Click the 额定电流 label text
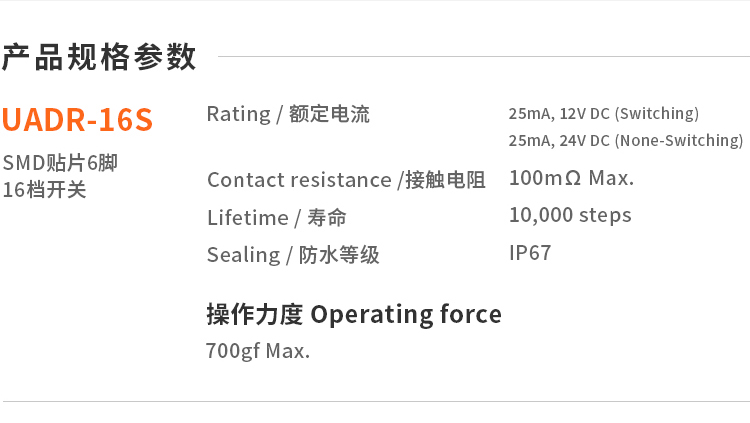Screen dimensions: 750x423 329,115
